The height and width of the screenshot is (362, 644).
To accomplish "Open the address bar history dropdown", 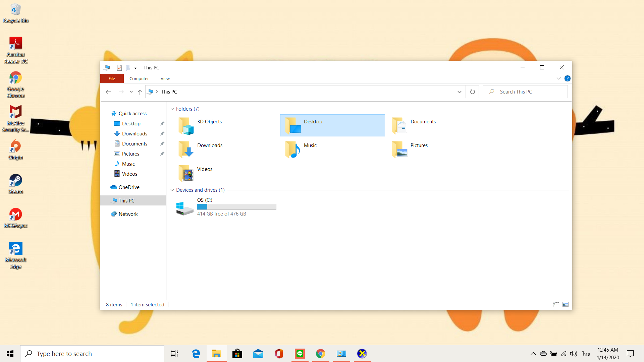I will pos(459,92).
